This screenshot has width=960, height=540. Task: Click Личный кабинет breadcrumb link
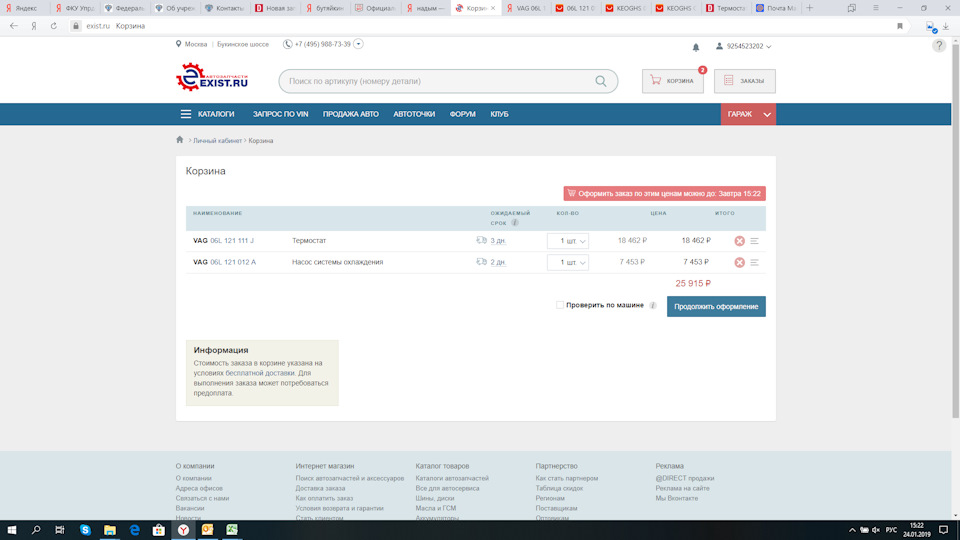pyautogui.click(x=217, y=141)
